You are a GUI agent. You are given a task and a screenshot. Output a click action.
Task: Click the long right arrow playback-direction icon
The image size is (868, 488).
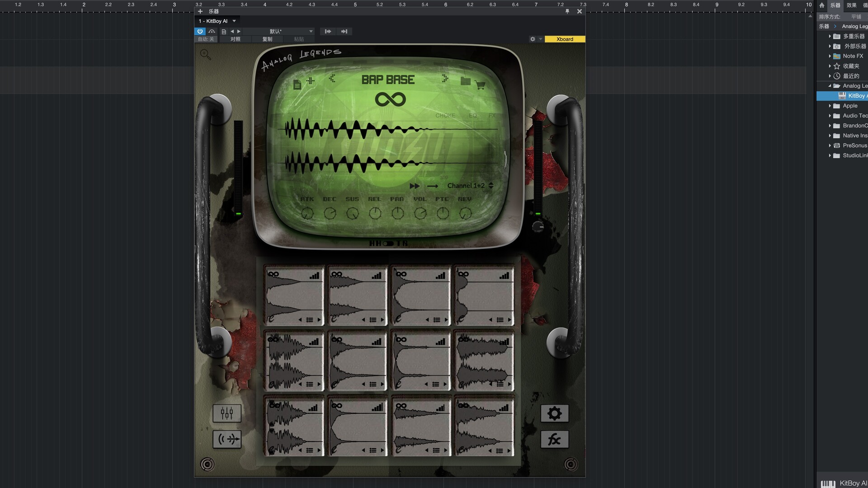click(433, 186)
